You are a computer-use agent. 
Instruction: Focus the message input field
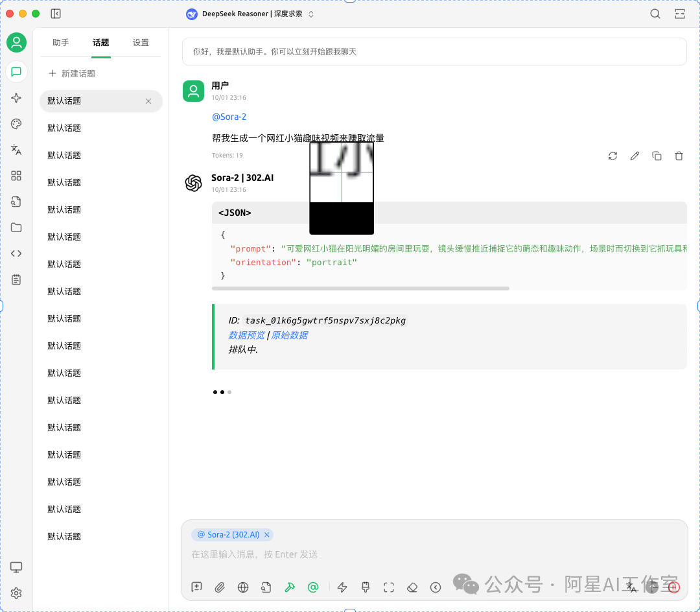(434, 554)
